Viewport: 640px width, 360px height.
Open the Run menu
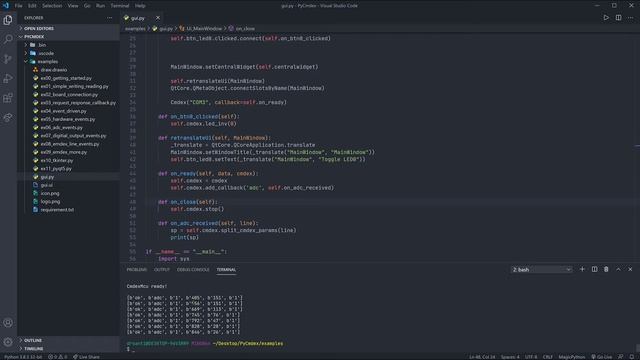click(100, 6)
